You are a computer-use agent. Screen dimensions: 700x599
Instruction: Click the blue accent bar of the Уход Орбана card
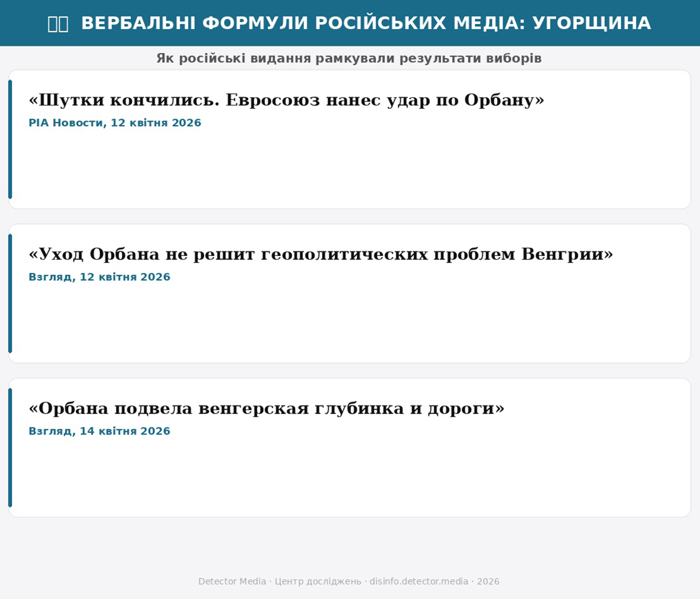[x=10, y=293]
